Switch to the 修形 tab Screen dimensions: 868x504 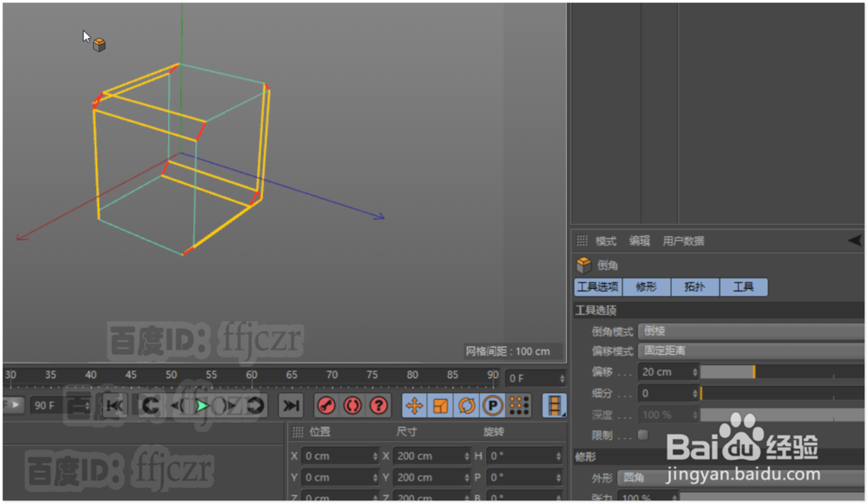point(646,286)
